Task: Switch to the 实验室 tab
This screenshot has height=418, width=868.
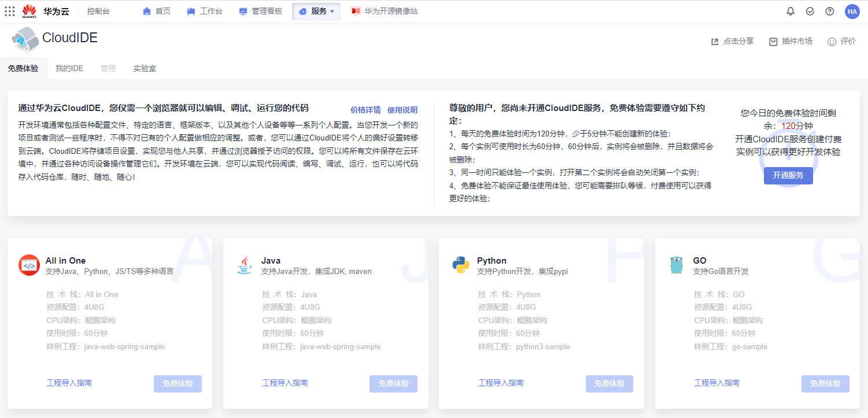Action: tap(145, 68)
